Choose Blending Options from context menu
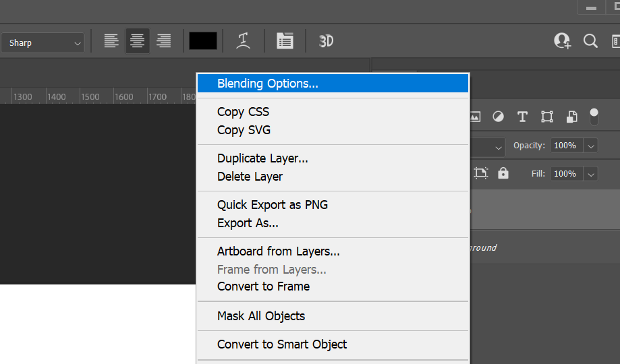 pyautogui.click(x=267, y=84)
